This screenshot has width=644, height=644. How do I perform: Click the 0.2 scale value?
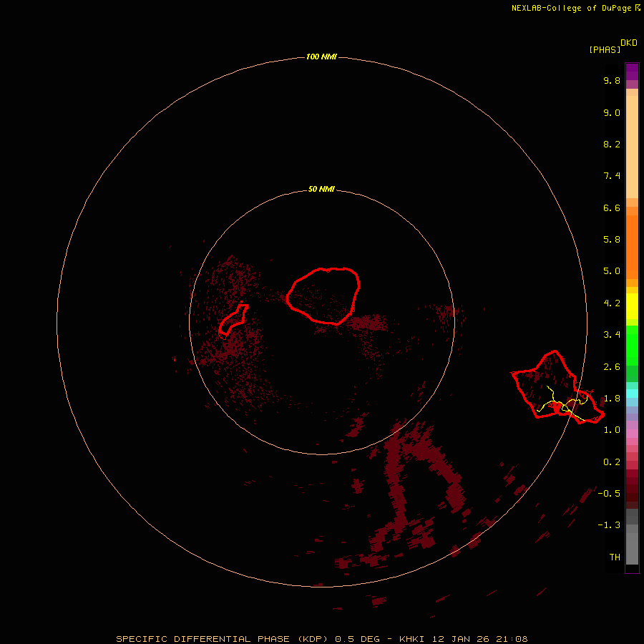(612, 462)
